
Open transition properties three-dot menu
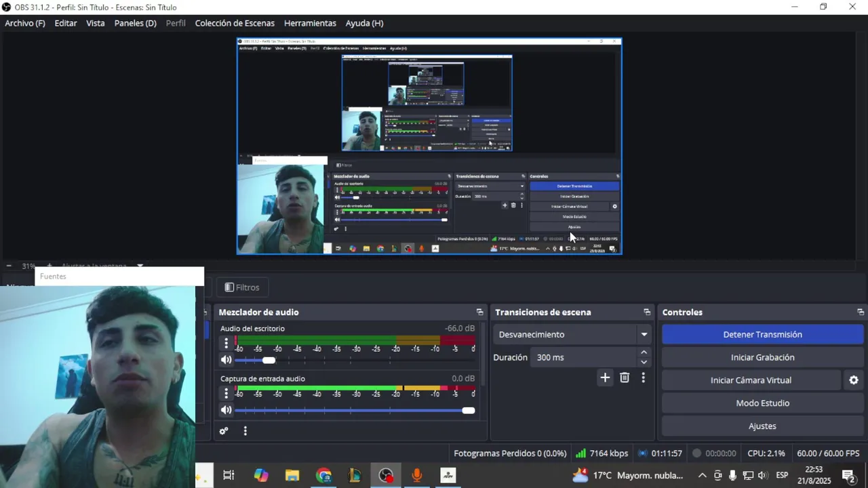pyautogui.click(x=643, y=378)
